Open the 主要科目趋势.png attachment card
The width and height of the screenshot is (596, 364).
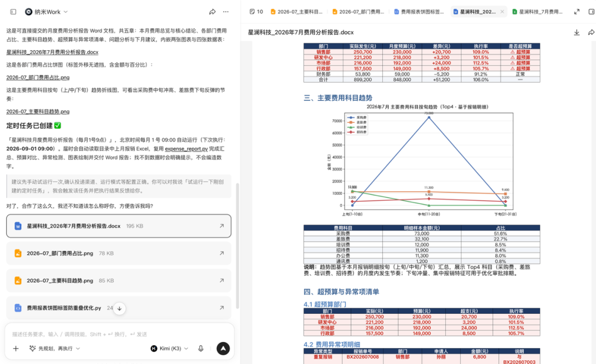119,281
